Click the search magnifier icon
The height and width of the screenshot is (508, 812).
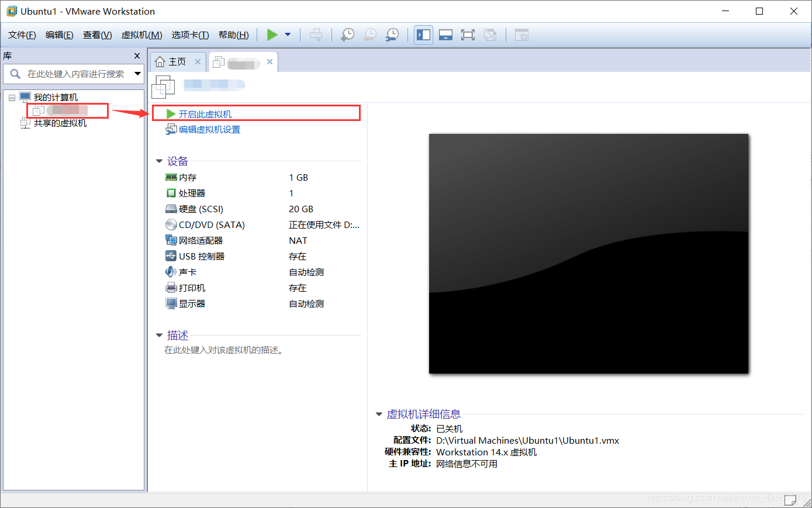[x=15, y=74]
